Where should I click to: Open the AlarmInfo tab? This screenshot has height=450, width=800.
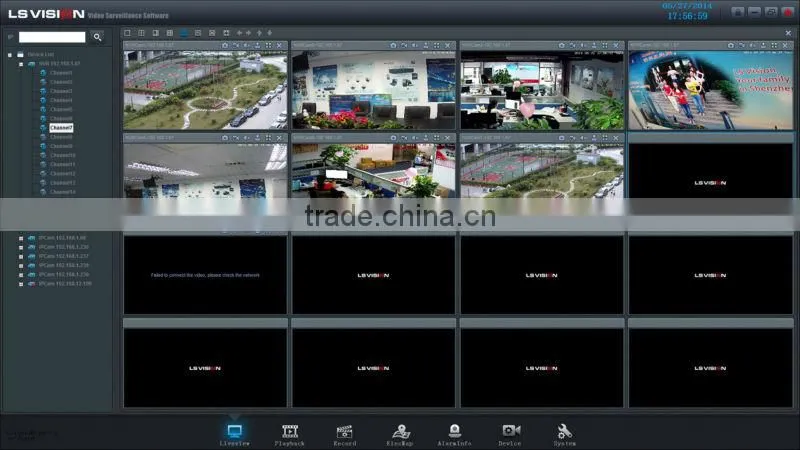455,435
